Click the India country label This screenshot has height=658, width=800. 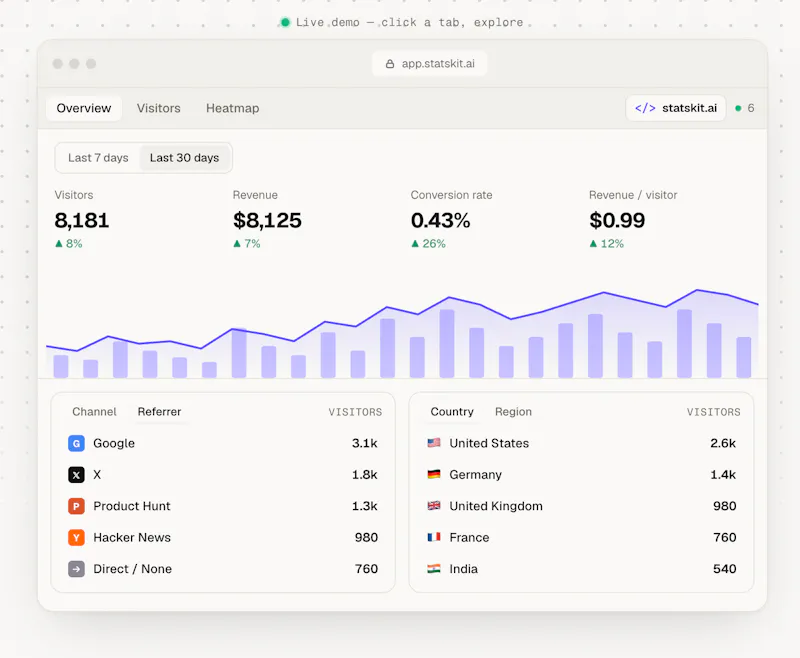click(x=463, y=569)
